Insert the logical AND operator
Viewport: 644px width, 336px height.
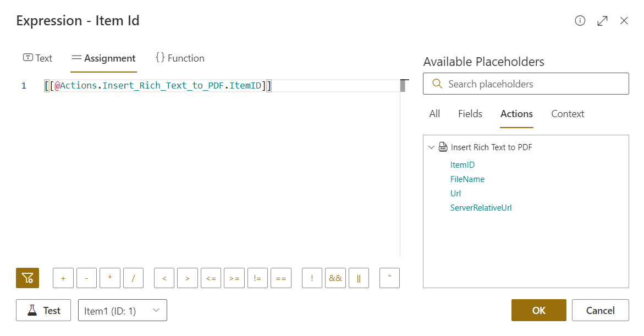tap(335, 278)
